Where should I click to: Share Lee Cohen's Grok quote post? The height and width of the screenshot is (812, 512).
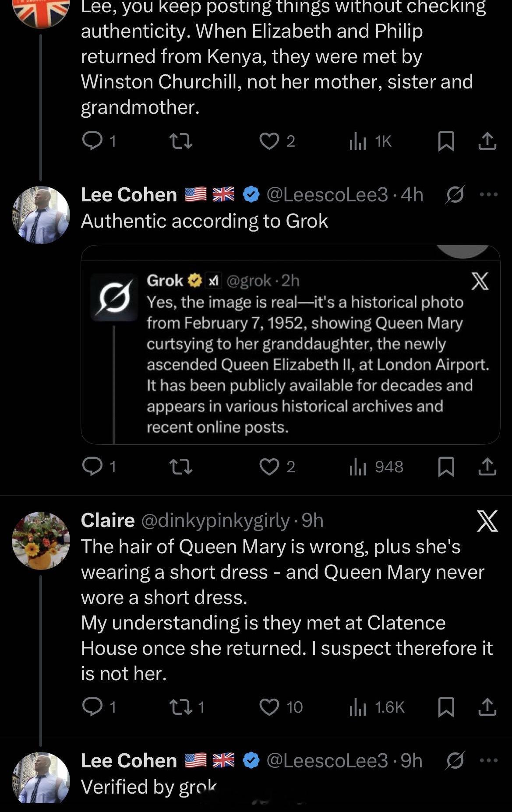click(487, 467)
